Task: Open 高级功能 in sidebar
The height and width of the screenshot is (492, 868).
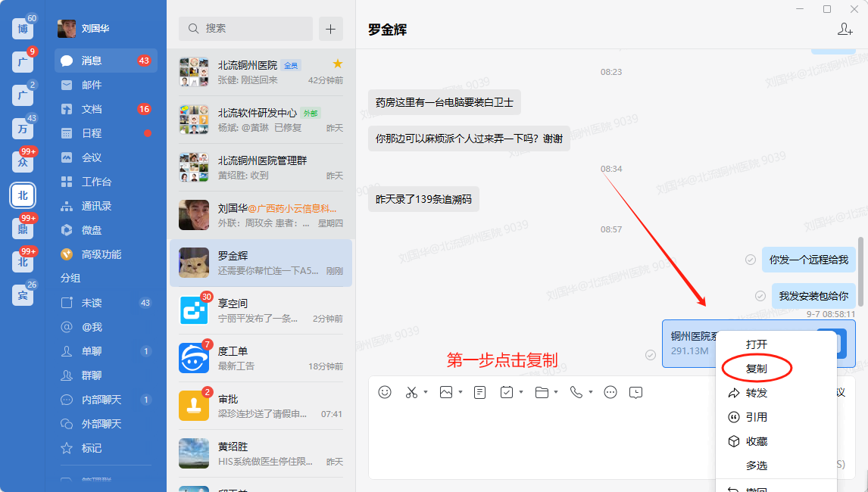Action: (106, 254)
